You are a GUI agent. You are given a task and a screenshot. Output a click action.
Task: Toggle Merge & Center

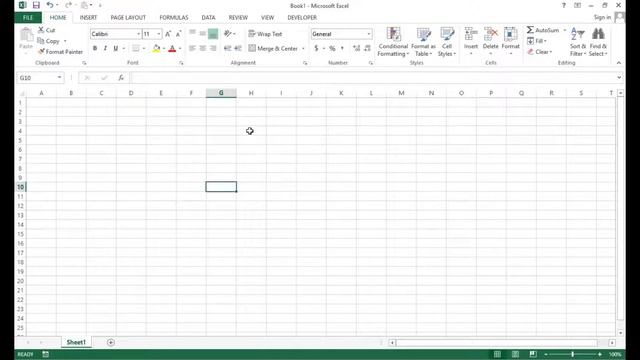[273, 49]
